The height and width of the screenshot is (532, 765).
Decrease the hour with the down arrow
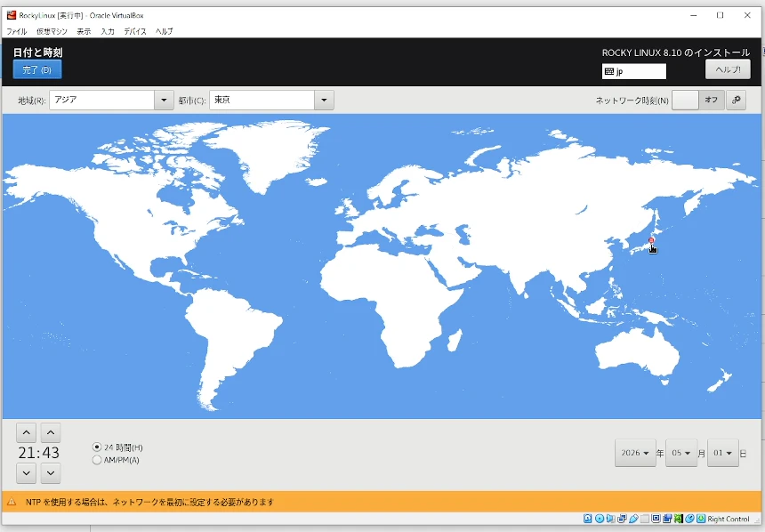[x=27, y=473]
